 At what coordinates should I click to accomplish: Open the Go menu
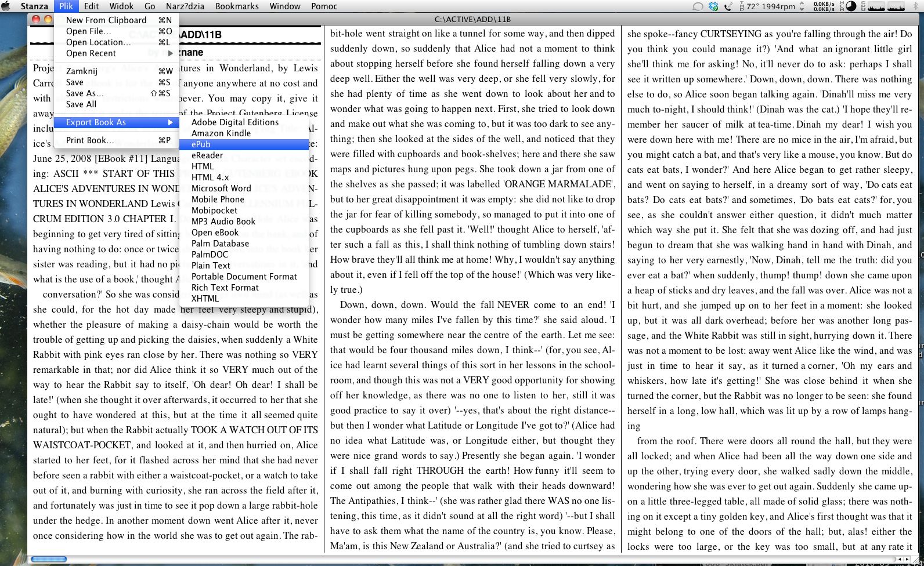(x=150, y=6)
